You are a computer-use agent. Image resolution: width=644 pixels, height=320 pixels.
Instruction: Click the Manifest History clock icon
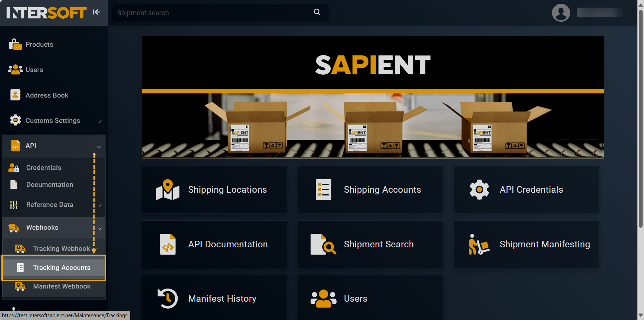coord(168,298)
